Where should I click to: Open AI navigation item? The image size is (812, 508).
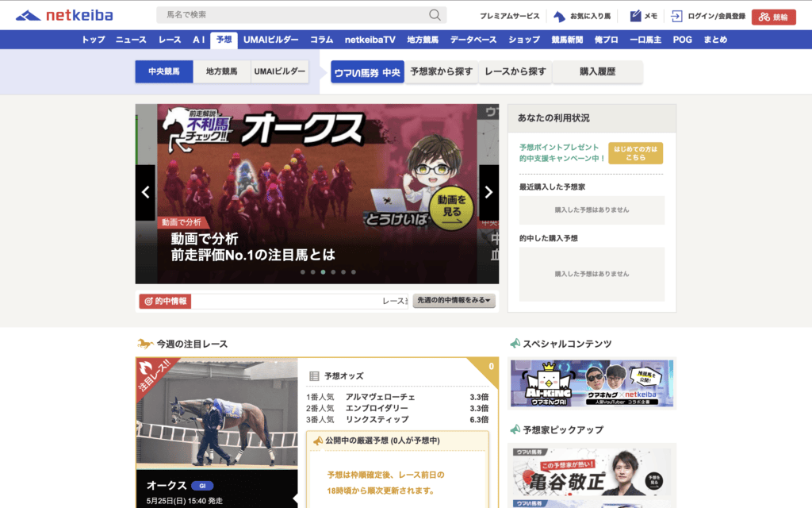pos(199,40)
